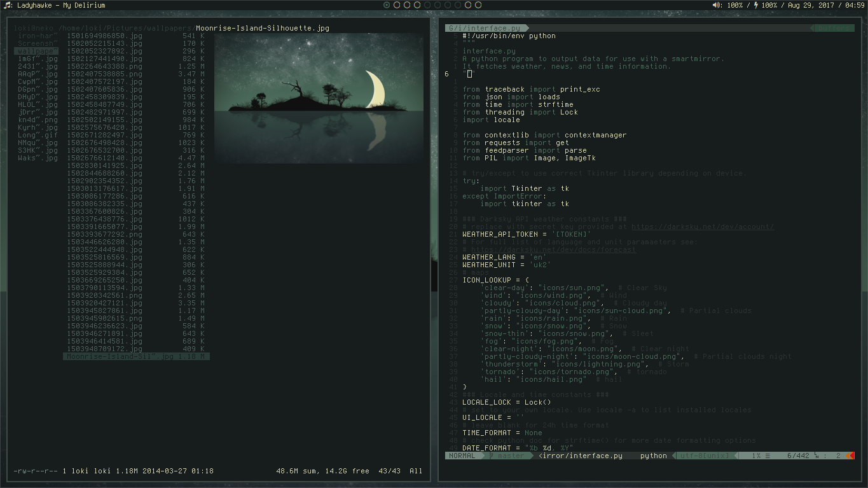868x488 pixels.
Task: Place cursor on from PIL import Image line
Action: coord(528,158)
